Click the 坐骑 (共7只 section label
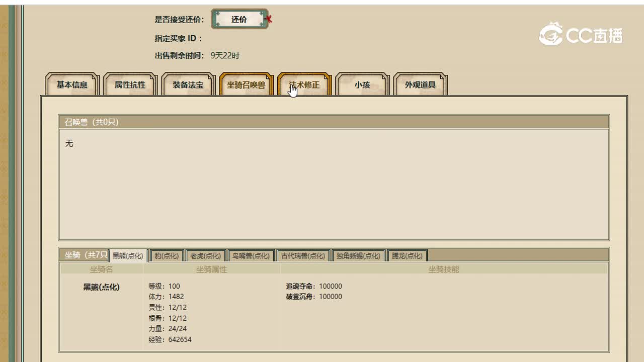The image size is (644, 362). tap(86, 255)
